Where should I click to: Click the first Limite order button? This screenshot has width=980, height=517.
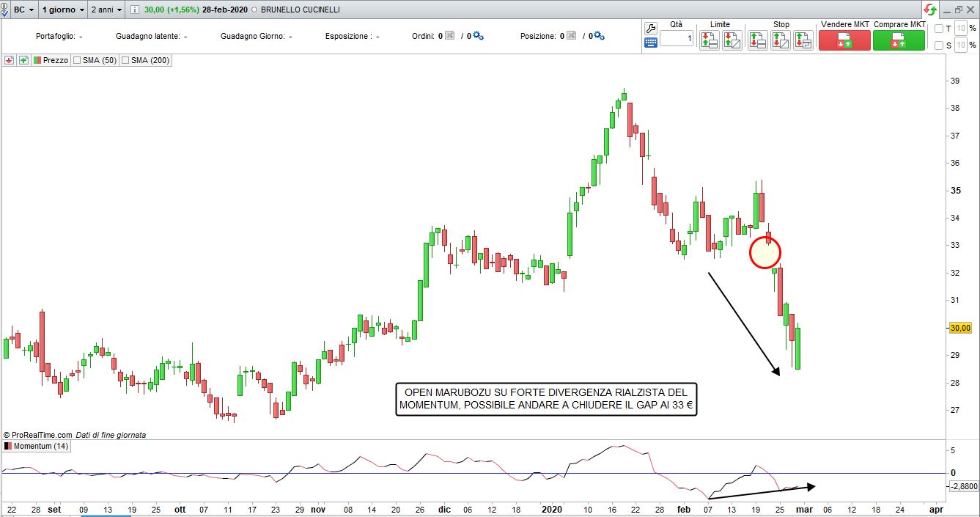tap(709, 40)
